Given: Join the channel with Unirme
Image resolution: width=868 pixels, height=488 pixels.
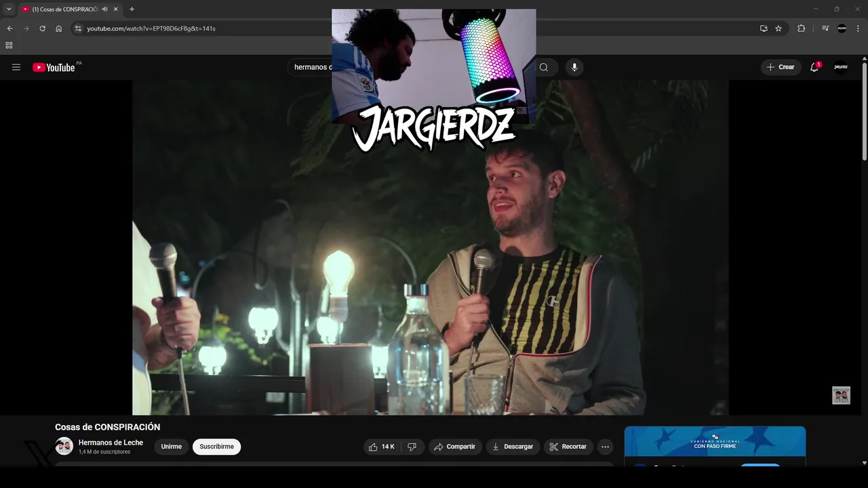Looking at the screenshot, I should point(172,447).
